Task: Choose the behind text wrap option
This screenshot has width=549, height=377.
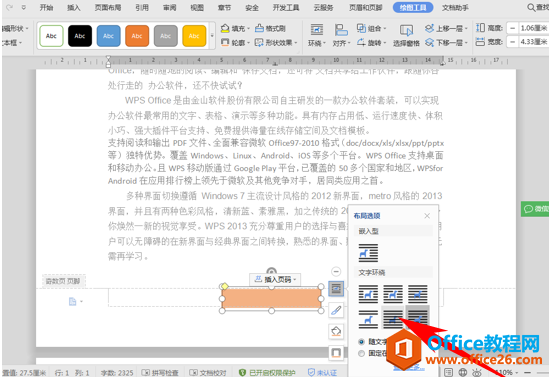Action: tap(392, 319)
